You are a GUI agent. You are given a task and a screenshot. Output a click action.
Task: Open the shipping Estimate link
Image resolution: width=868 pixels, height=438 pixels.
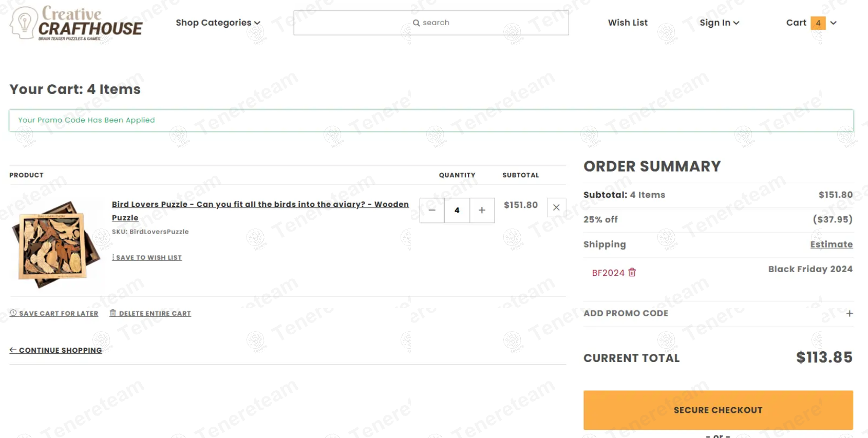pos(832,244)
